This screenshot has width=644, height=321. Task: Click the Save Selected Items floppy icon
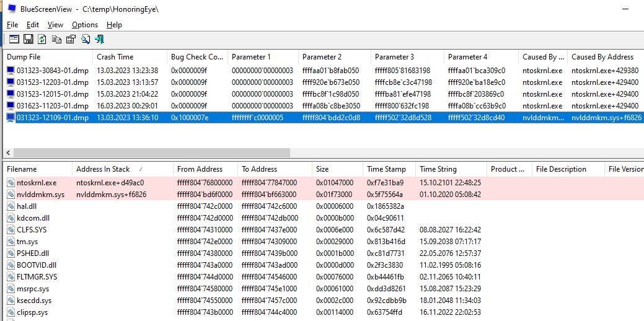click(28, 39)
